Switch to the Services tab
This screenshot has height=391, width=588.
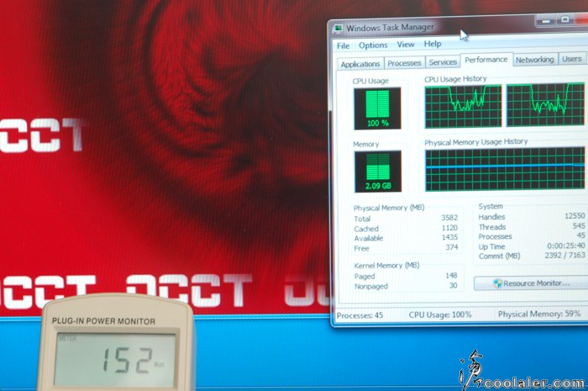(x=443, y=62)
